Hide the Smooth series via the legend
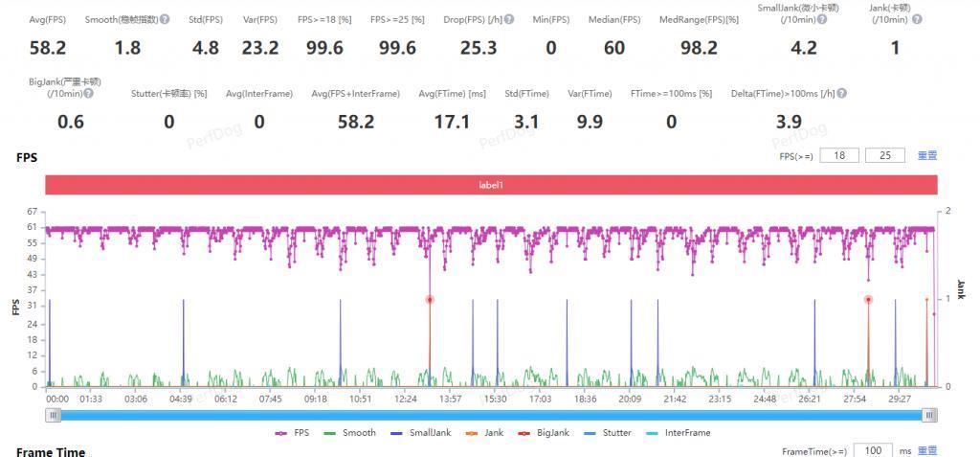The height and width of the screenshot is (457, 980). coord(350,433)
